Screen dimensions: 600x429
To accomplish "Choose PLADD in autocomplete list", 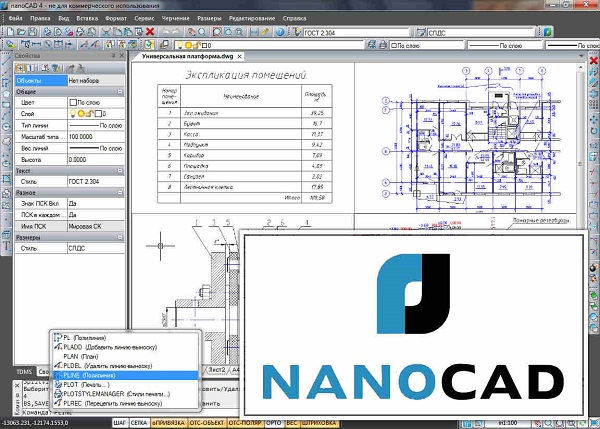I will [x=126, y=347].
